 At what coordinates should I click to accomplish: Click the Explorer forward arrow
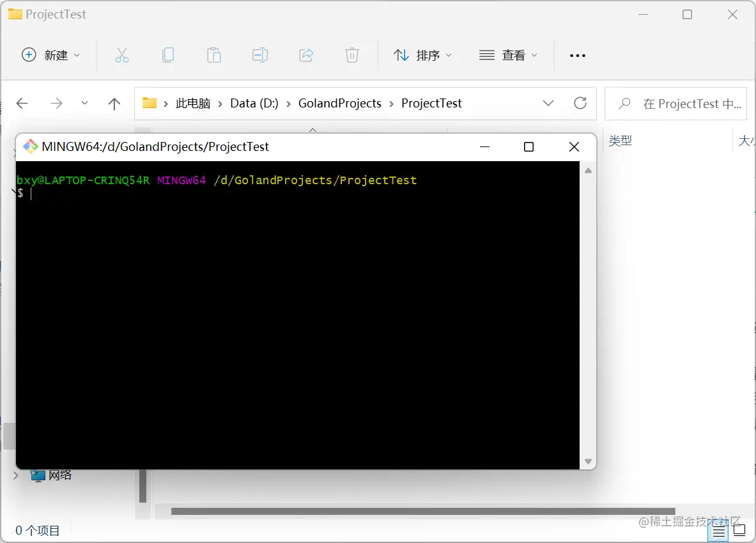click(x=56, y=103)
